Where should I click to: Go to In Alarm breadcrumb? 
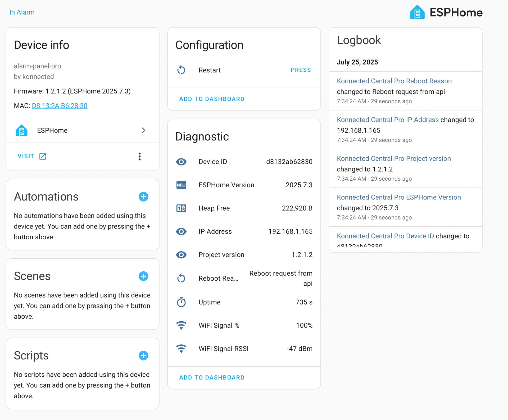tap(22, 12)
